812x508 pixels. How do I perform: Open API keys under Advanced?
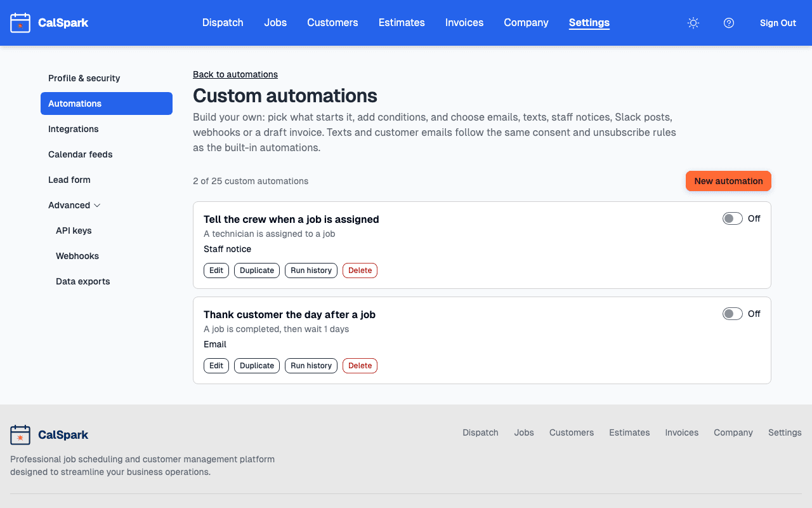coord(110,231)
